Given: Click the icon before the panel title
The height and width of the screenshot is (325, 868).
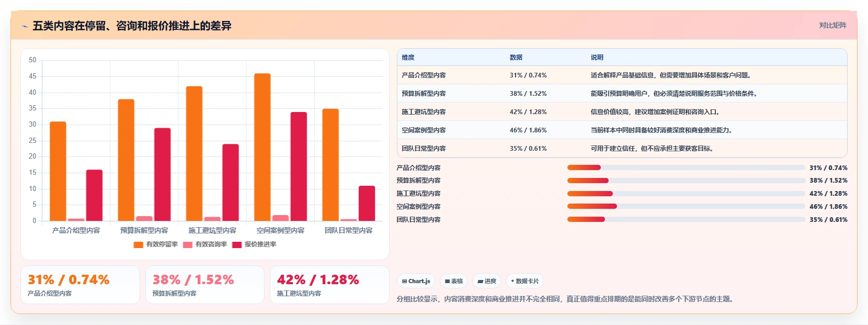Looking at the screenshot, I should 25,26.
